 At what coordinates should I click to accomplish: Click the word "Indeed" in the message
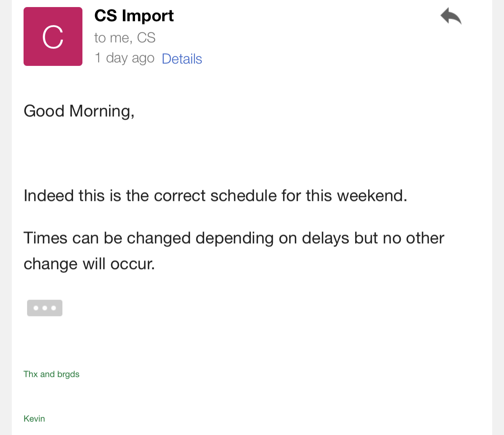coord(49,196)
